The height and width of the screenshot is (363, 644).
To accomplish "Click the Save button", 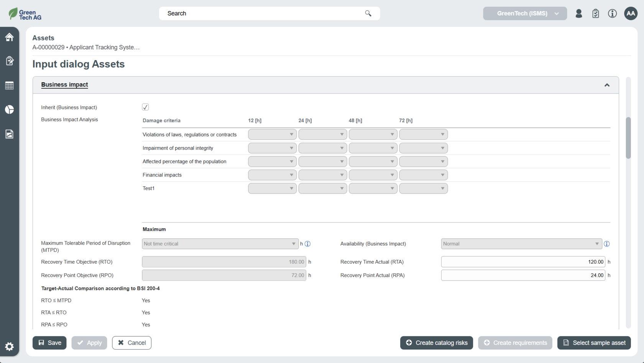I will (x=49, y=343).
